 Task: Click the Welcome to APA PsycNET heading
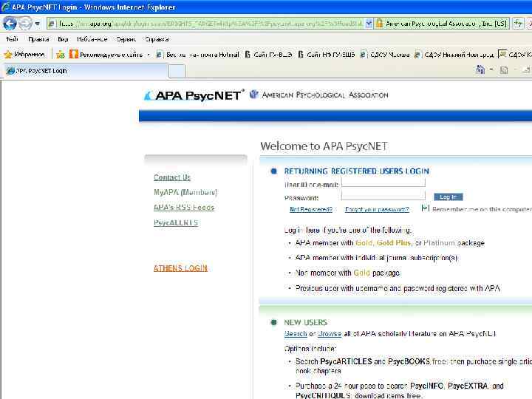click(x=324, y=146)
